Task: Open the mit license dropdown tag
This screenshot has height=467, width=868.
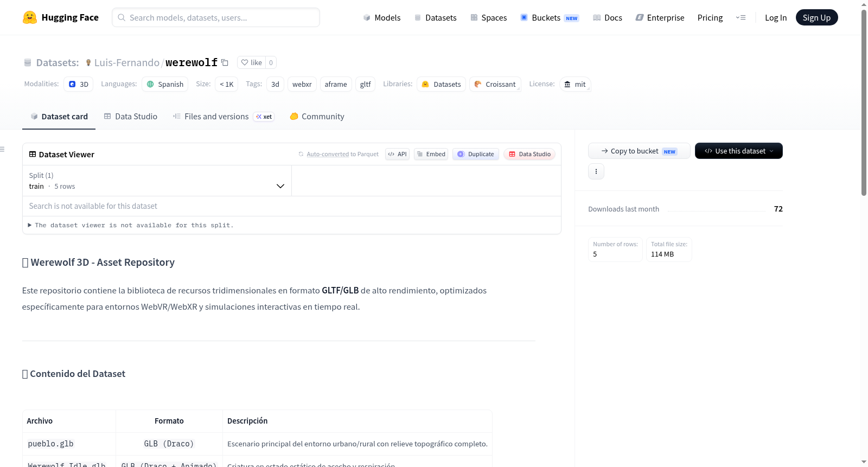Action: coord(575,84)
